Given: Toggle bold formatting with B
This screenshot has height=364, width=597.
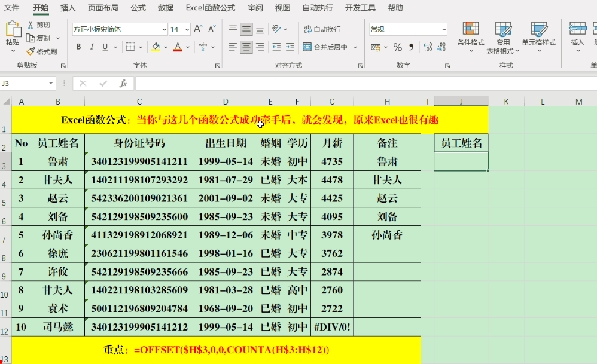Looking at the screenshot, I should coord(78,47).
